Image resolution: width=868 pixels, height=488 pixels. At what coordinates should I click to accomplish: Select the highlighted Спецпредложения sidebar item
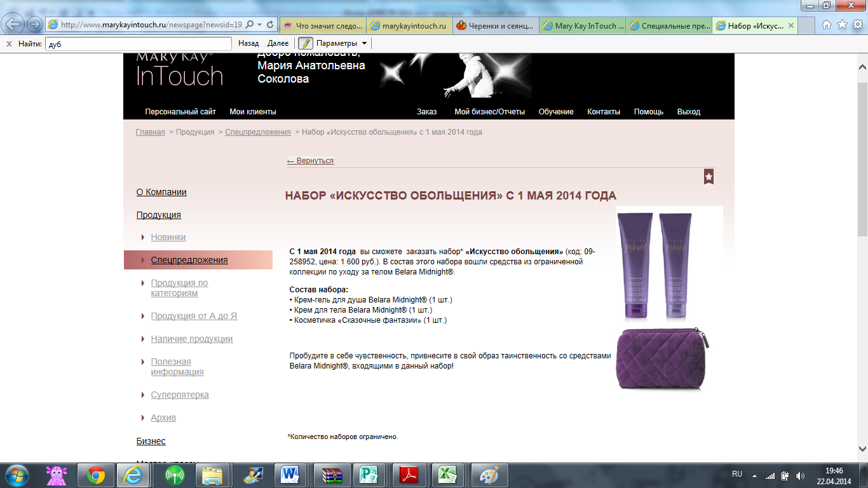pos(198,260)
